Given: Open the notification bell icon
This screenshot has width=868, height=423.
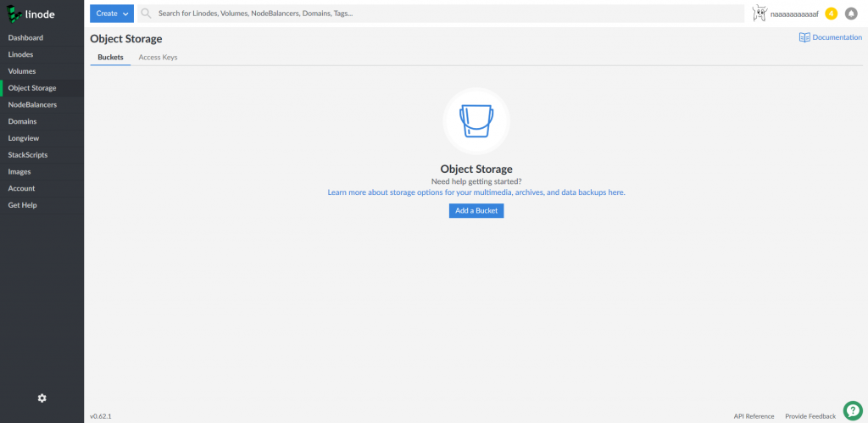Looking at the screenshot, I should click(851, 14).
